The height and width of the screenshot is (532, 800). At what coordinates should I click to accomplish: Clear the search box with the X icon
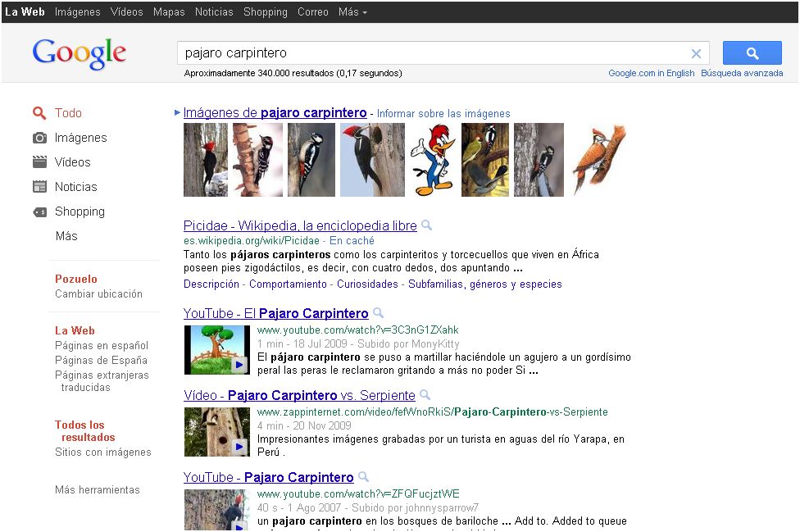(696, 53)
